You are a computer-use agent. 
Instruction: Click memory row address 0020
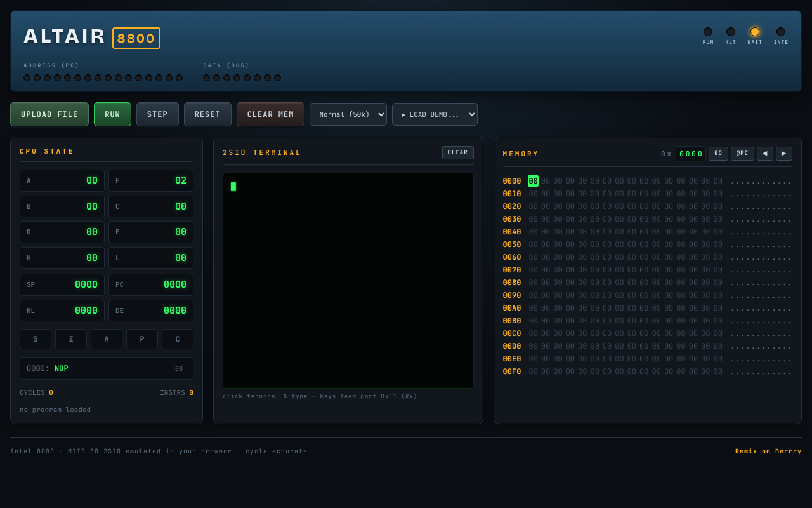512,206
